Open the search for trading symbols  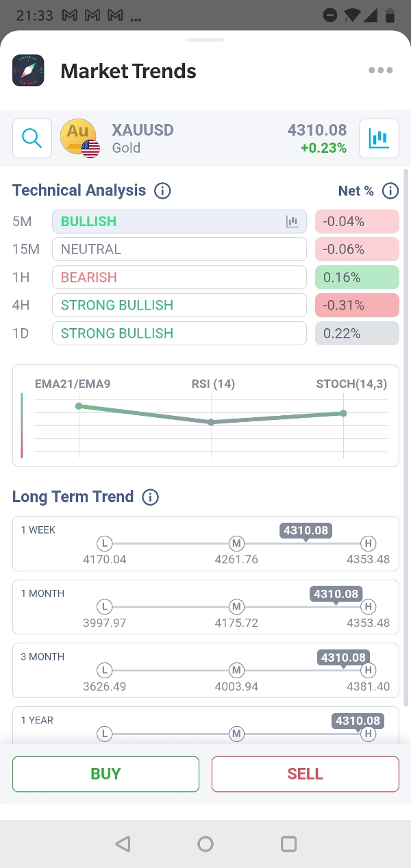(32, 138)
